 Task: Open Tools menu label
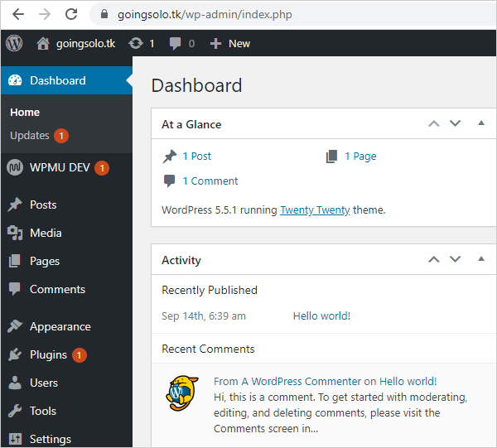[x=43, y=411]
